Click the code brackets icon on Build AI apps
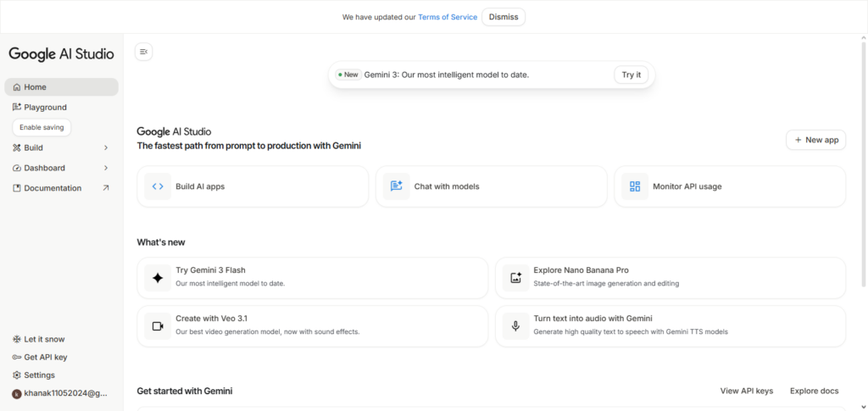The width and height of the screenshot is (868, 411). [158, 186]
